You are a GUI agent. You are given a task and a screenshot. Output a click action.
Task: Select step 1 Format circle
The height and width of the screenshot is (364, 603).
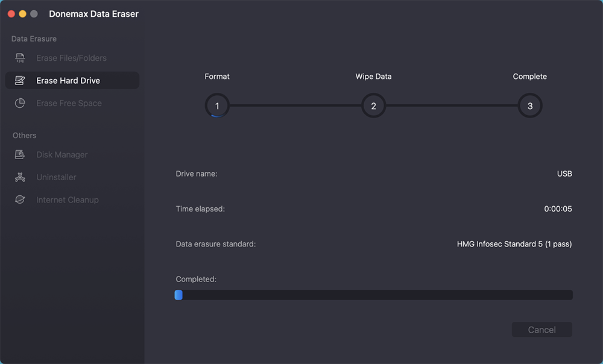217,105
